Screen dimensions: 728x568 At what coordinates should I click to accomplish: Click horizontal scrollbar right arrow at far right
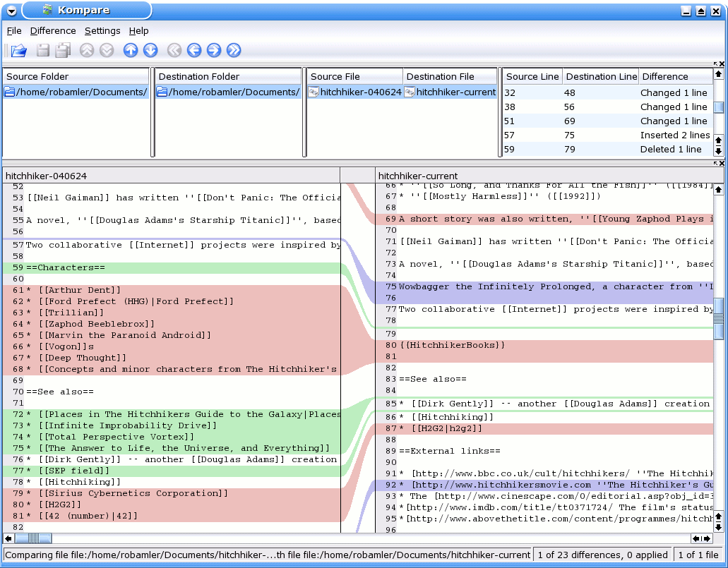coord(707,538)
